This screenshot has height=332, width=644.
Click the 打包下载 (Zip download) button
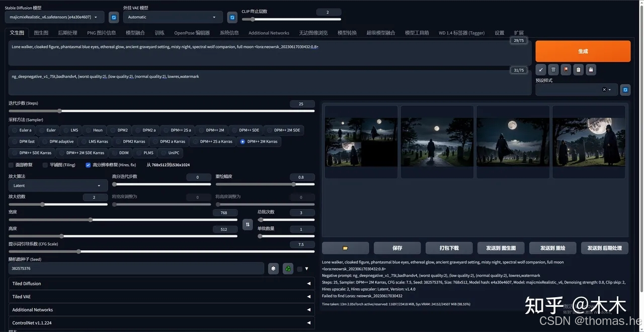coord(449,248)
